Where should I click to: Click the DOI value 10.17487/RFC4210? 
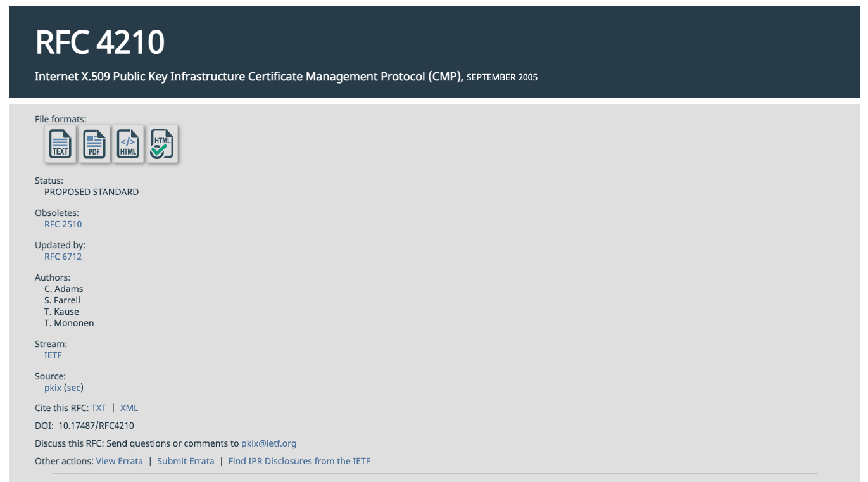96,426
